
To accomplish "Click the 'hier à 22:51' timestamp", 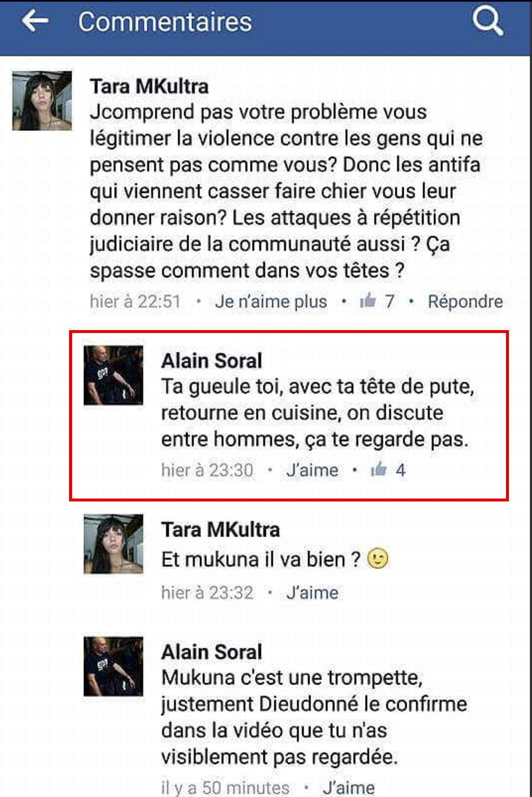I will pos(136,301).
